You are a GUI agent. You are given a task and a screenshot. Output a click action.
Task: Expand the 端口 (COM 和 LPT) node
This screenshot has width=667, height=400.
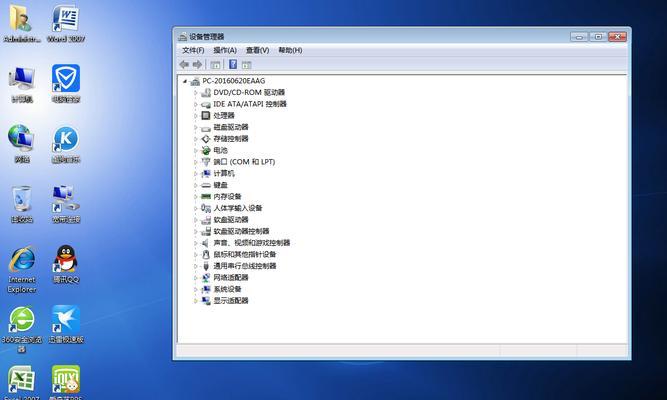[196, 162]
